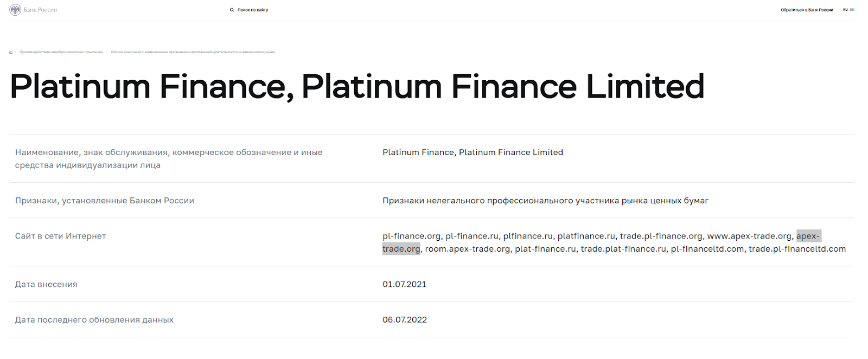Click the search magnifier icon
The image size is (868, 359).
(232, 10)
